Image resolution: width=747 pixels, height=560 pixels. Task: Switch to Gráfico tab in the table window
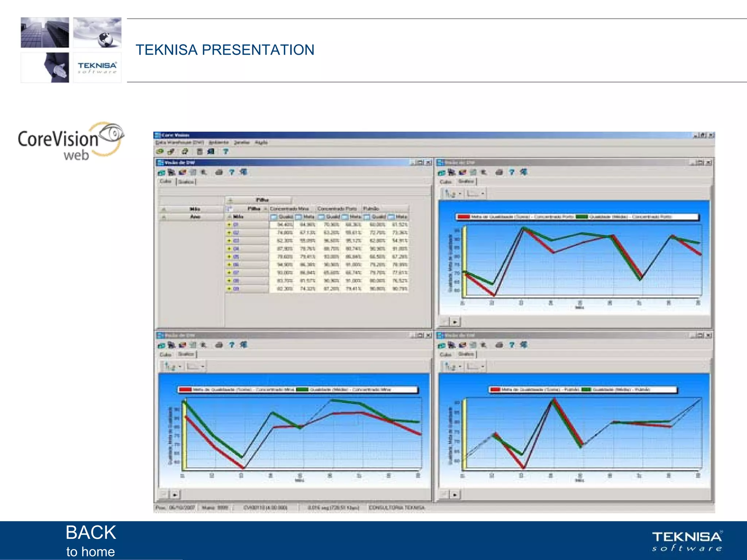(186, 182)
